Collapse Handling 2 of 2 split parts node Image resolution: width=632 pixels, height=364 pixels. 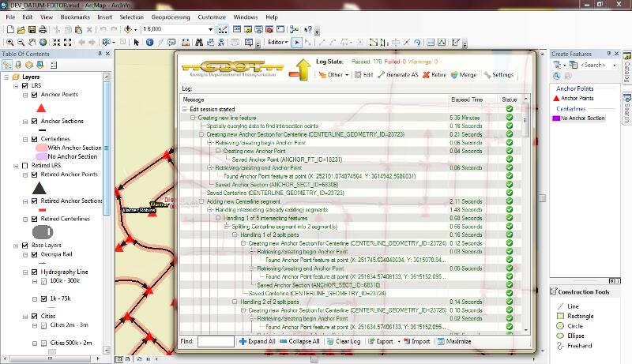click(x=235, y=302)
